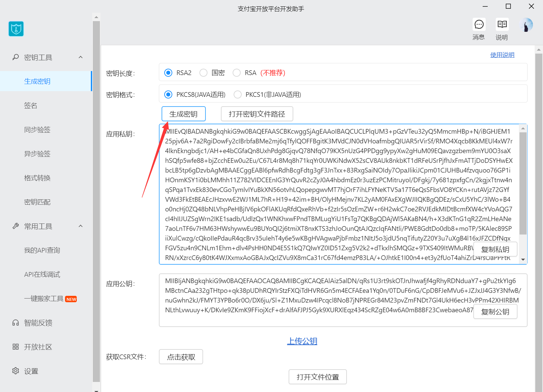Click main panel scrollbar up arrow

[x=539, y=50]
